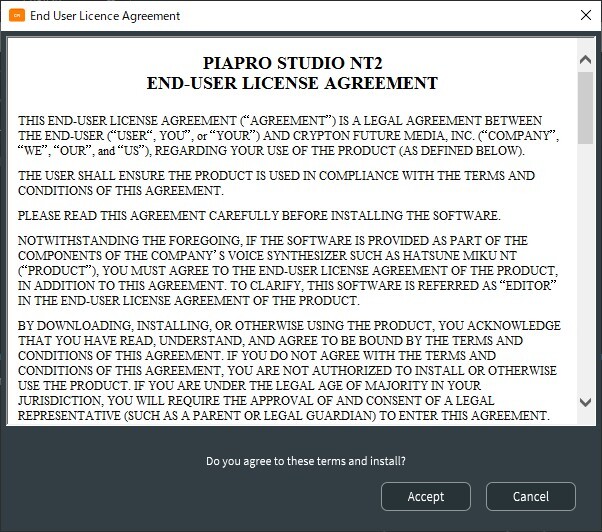602x532 pixels.
Task: Click the dialog title 'End User Licence Agreement'
Action: pyautogui.click(x=105, y=16)
